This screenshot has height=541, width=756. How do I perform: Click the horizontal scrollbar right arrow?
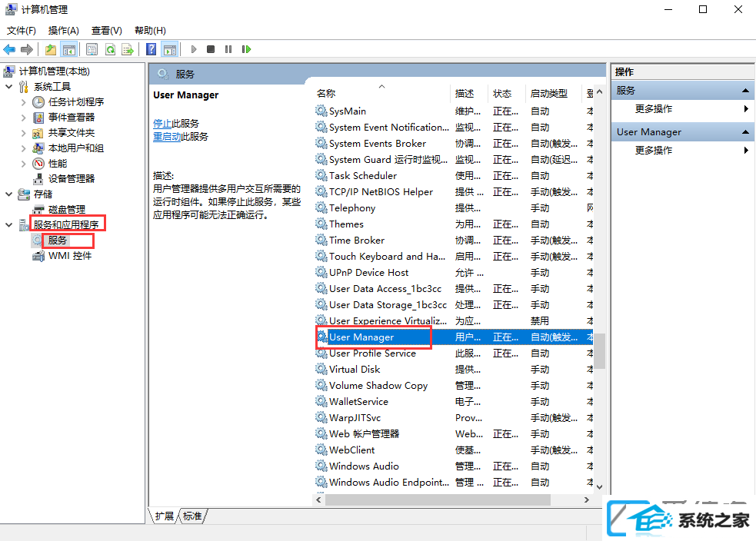point(586,500)
